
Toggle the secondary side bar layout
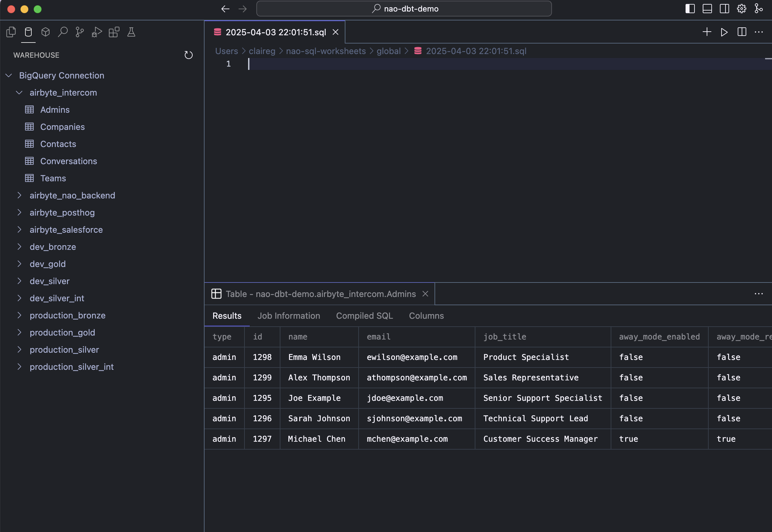pos(724,9)
